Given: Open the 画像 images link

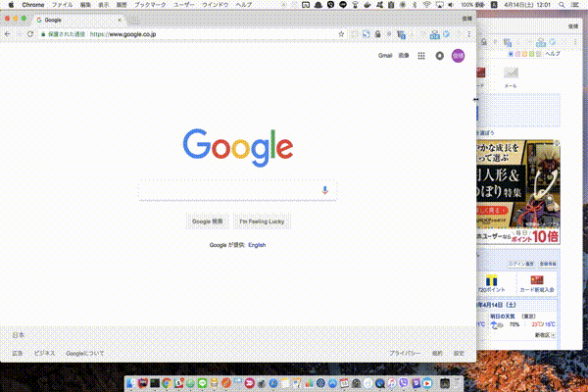Looking at the screenshot, I should point(403,56).
